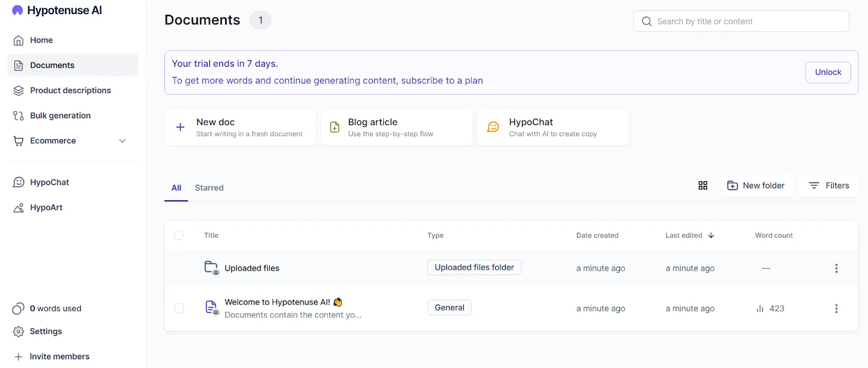Click the Ecommerce shopping cart icon
The height and width of the screenshot is (368, 868).
(x=18, y=141)
